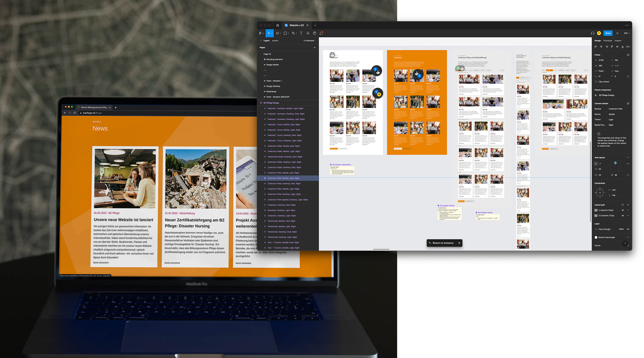Viewport: 644px width, 358px height.
Task: Open variant properties settings icon
Action: tap(628, 103)
